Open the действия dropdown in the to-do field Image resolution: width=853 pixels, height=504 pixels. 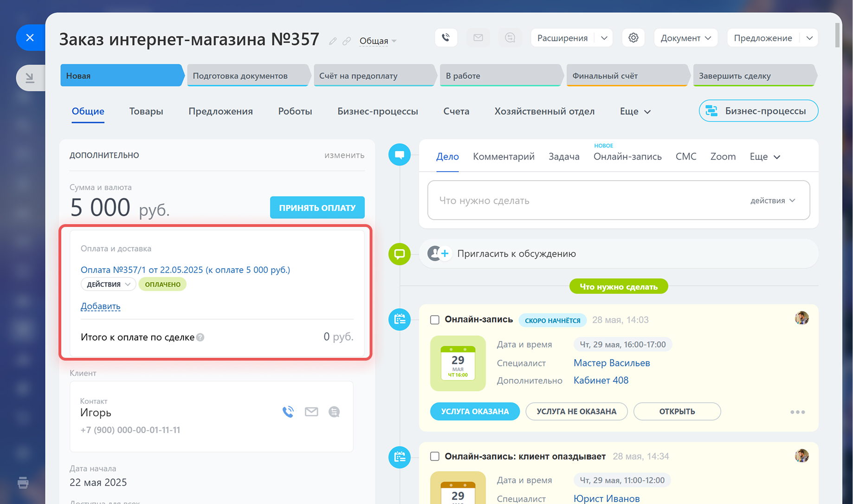tap(773, 200)
